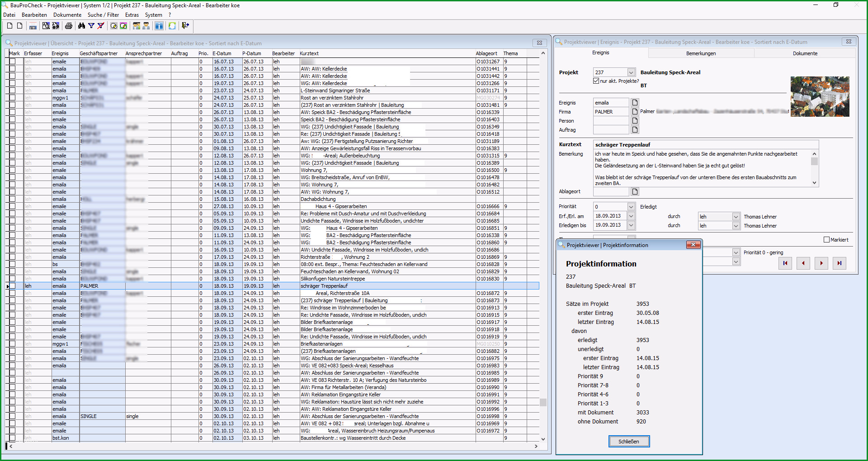This screenshot has height=461, width=868.
Task: Mark checkbox in row 'Briefkastenanlagen' mggw1
Action: pyautogui.click(x=12, y=344)
